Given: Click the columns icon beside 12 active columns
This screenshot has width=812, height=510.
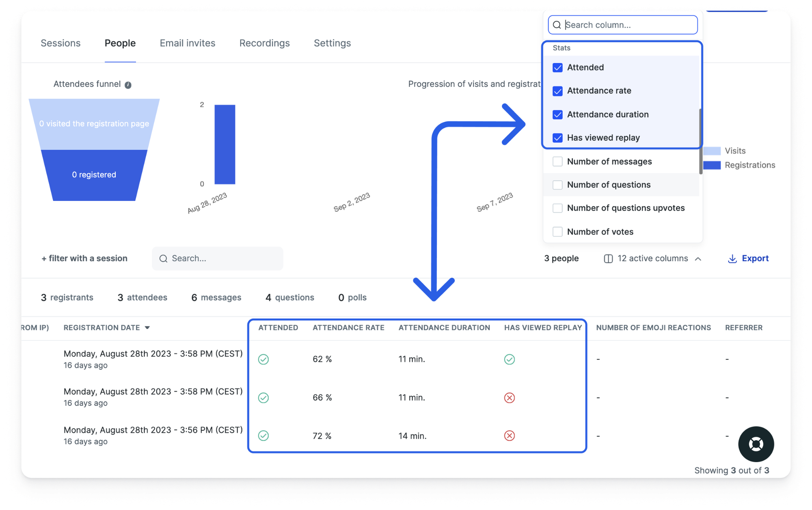Looking at the screenshot, I should pos(608,258).
